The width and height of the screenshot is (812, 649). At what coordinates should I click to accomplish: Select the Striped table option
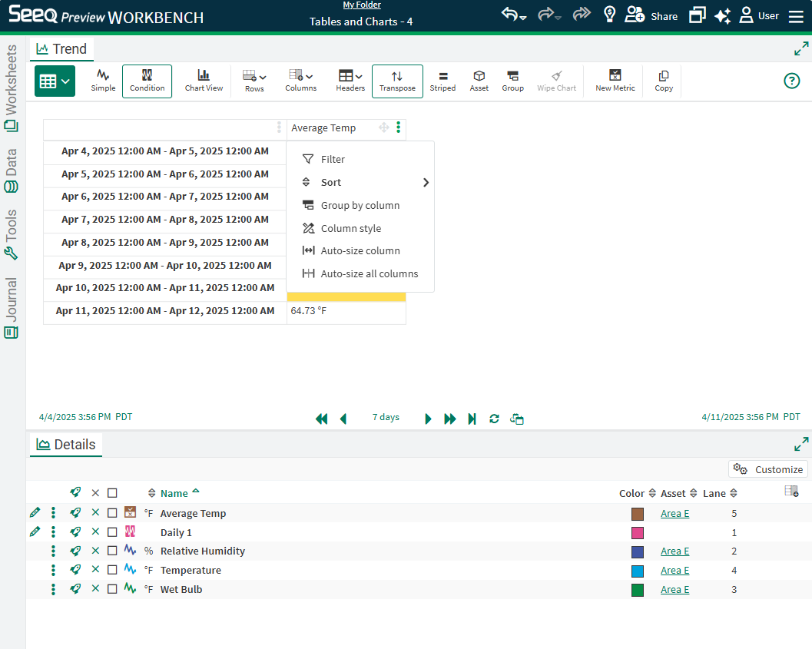coord(442,81)
